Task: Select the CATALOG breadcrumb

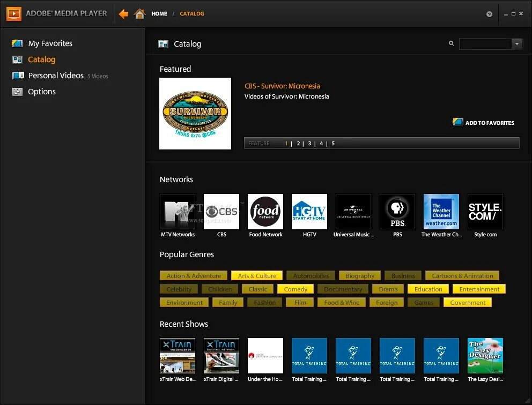Action: click(192, 14)
